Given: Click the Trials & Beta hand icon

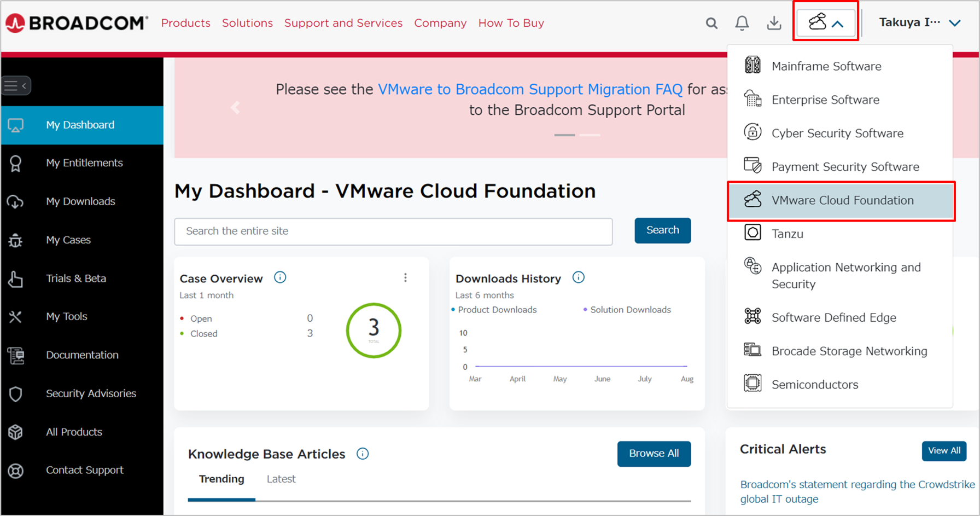Looking at the screenshot, I should click(15, 279).
